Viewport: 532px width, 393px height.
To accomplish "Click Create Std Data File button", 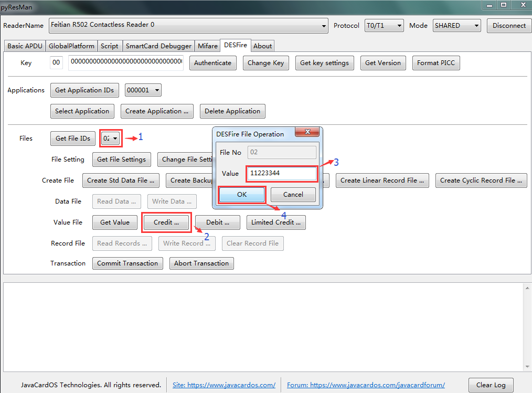I will [x=121, y=180].
